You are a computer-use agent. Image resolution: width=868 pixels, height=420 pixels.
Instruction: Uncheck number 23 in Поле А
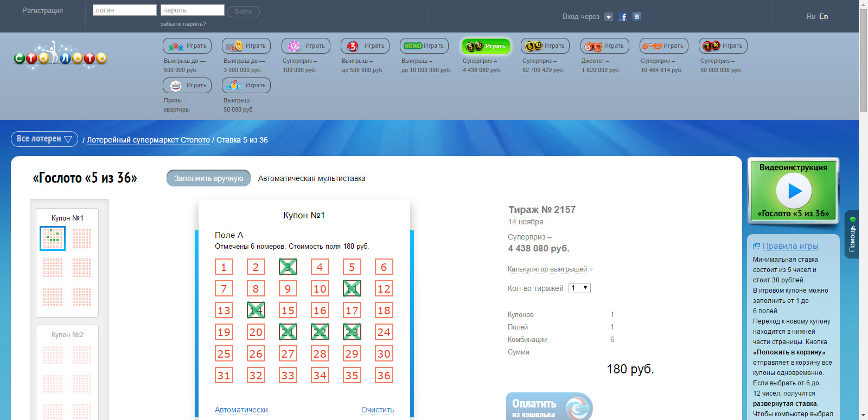click(x=352, y=332)
